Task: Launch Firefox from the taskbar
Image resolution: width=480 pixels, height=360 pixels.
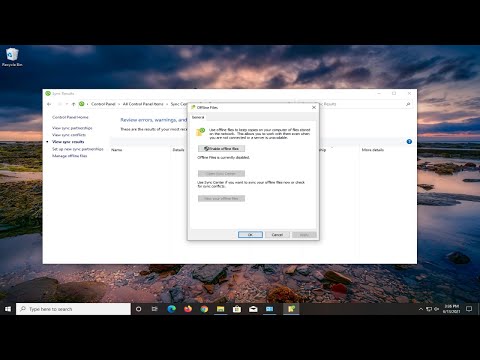Action: coord(188,309)
